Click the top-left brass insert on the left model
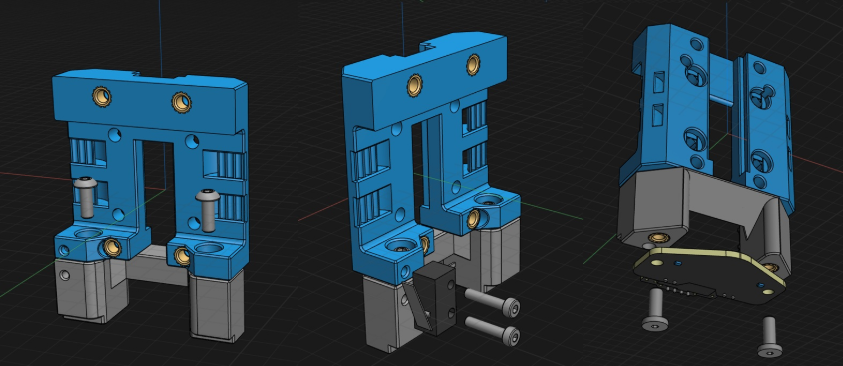Screen dimensions: 843x366 [x=102, y=97]
